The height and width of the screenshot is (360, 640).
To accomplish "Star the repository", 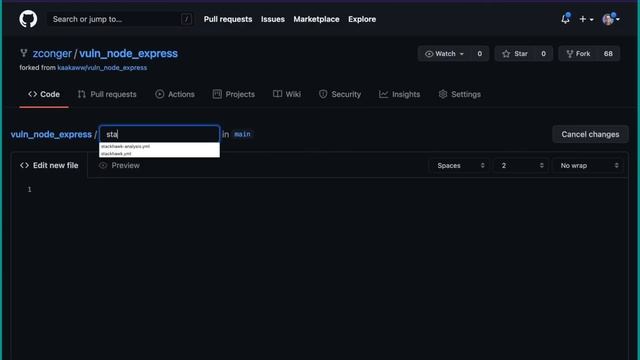I will click(515, 53).
